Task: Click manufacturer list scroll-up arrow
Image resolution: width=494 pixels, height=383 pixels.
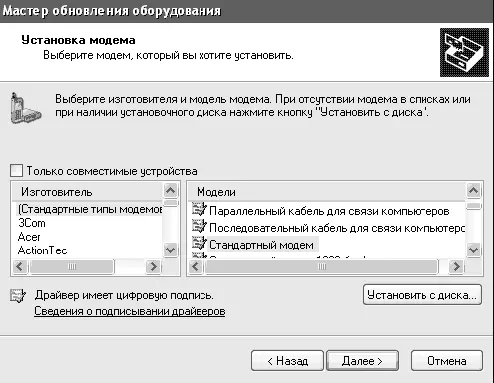Action: (171, 190)
